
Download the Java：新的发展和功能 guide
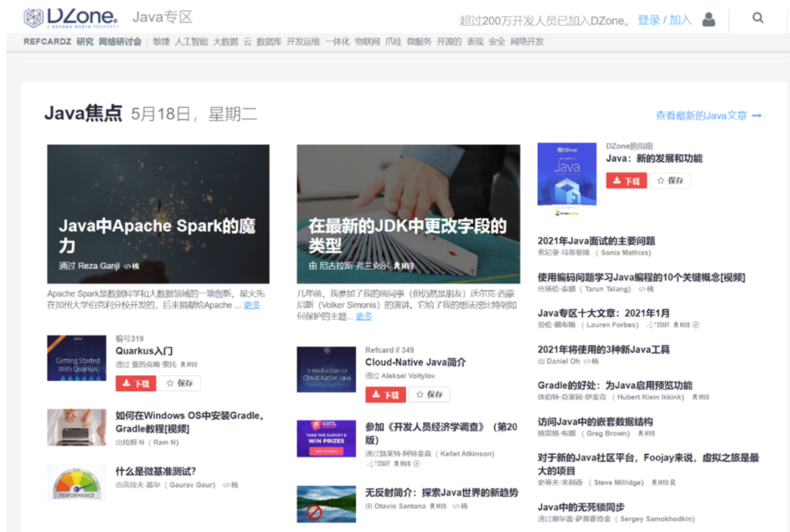627,180
